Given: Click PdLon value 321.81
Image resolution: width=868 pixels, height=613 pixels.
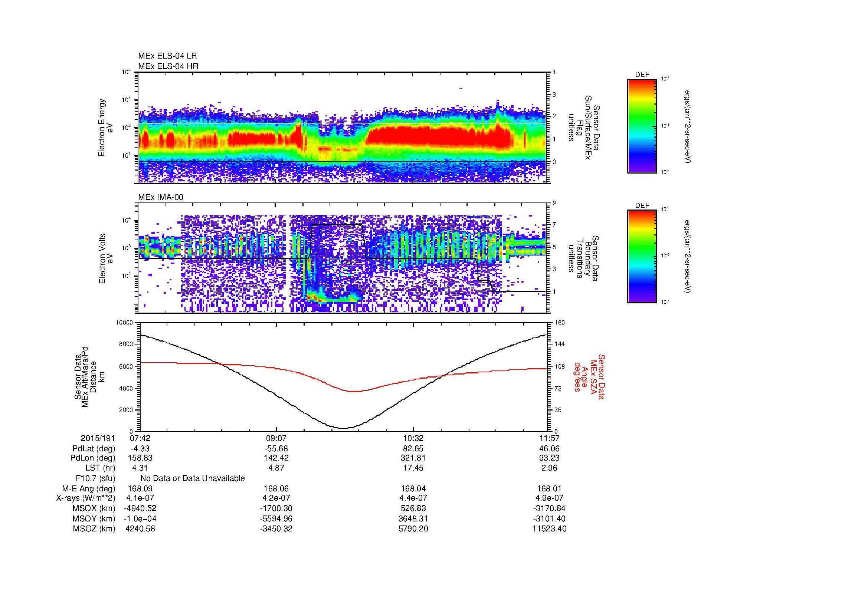Looking at the screenshot, I should click(x=413, y=458).
